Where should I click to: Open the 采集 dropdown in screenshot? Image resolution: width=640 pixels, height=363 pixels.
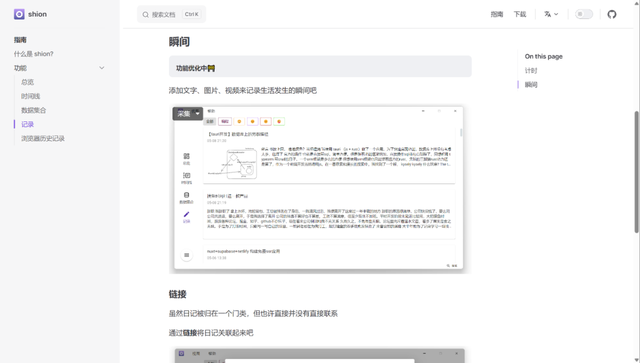pos(188,114)
